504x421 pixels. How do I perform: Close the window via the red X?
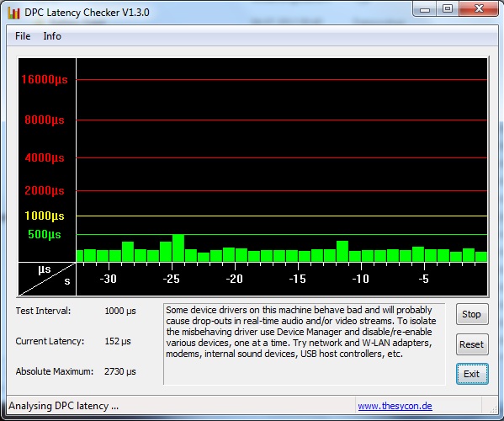click(479, 8)
